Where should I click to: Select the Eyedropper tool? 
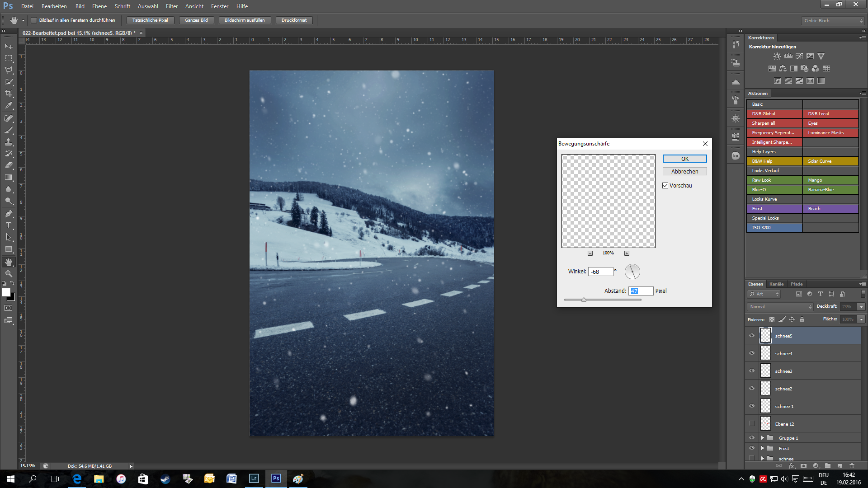(9, 106)
